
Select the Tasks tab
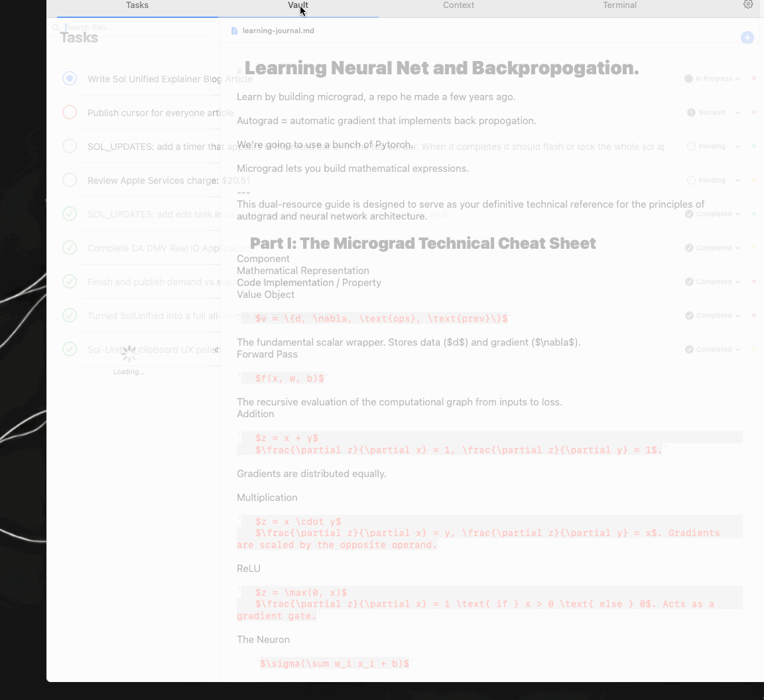coord(137,5)
